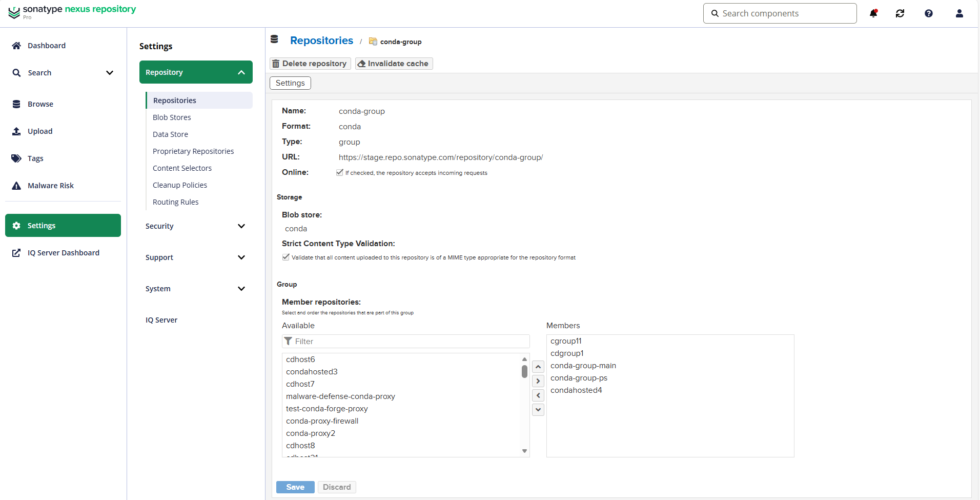Click the Upload icon in sidebar
Image resolution: width=980 pixels, height=500 pixels.
click(16, 131)
